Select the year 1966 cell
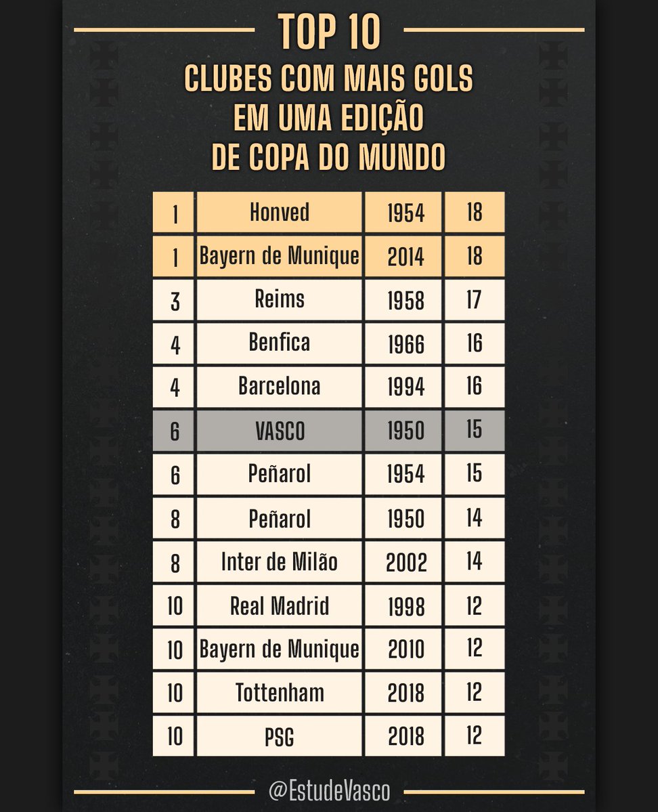 click(x=405, y=343)
